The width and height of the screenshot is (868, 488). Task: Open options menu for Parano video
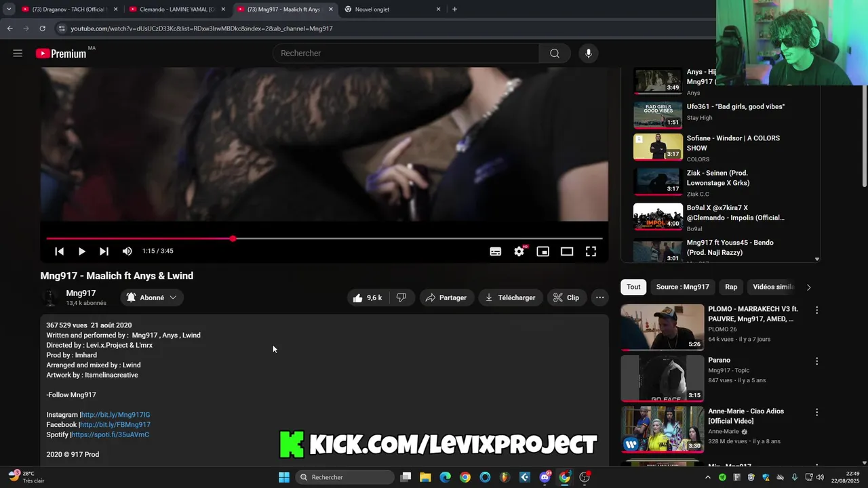click(x=816, y=361)
